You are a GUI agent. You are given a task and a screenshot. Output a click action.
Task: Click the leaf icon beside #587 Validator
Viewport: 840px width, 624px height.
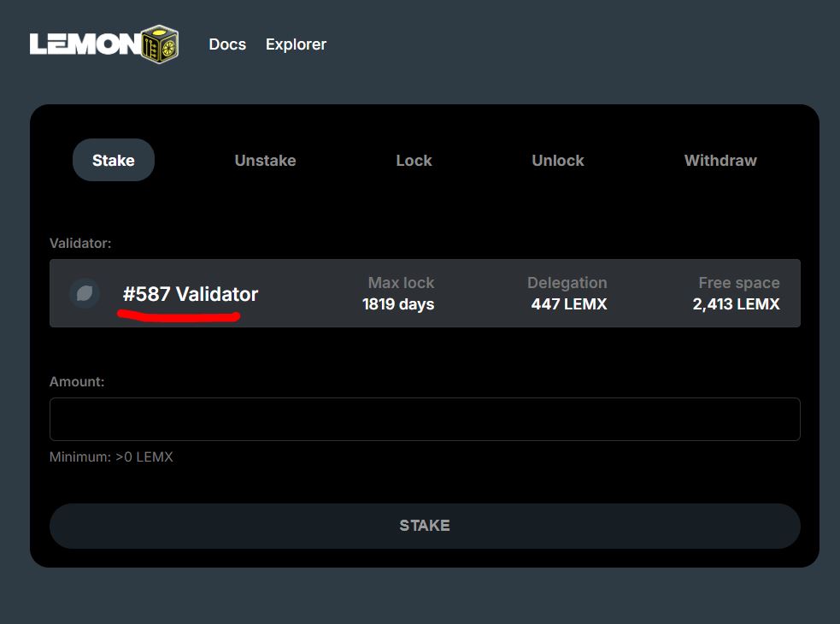point(85,293)
